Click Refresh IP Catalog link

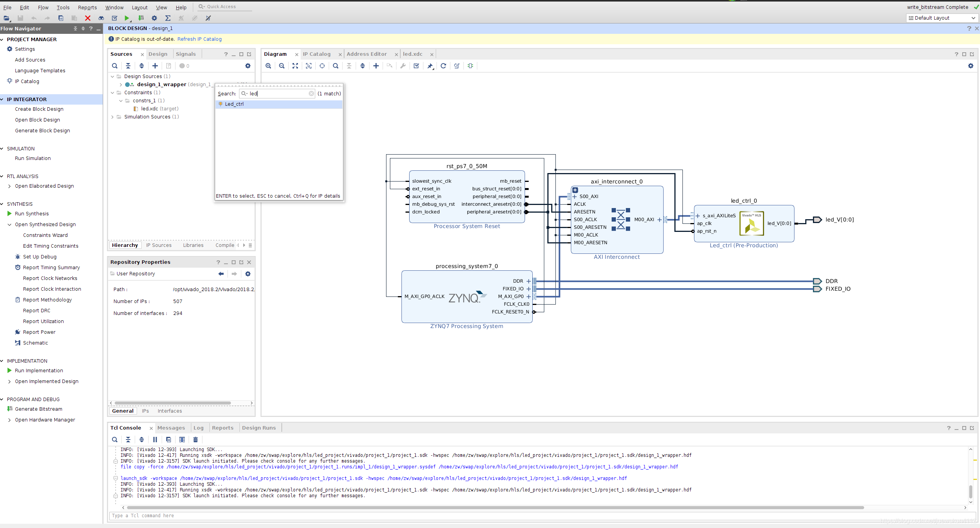tap(199, 39)
